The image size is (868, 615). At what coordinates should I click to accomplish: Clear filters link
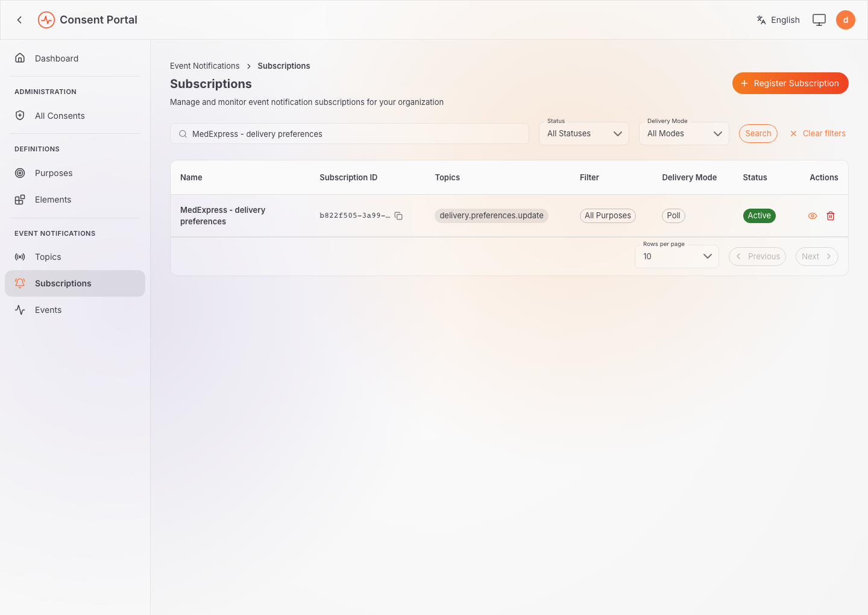(817, 133)
